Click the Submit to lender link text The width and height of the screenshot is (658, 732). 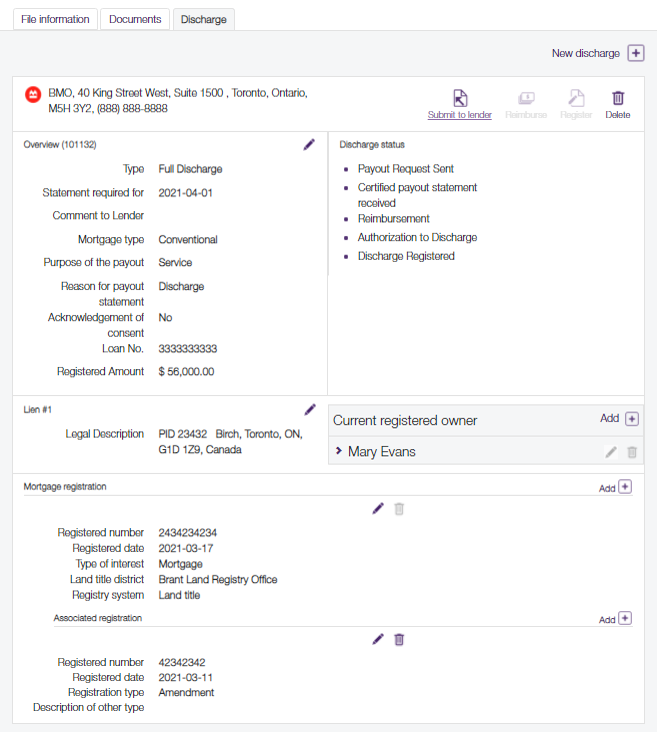click(x=459, y=115)
